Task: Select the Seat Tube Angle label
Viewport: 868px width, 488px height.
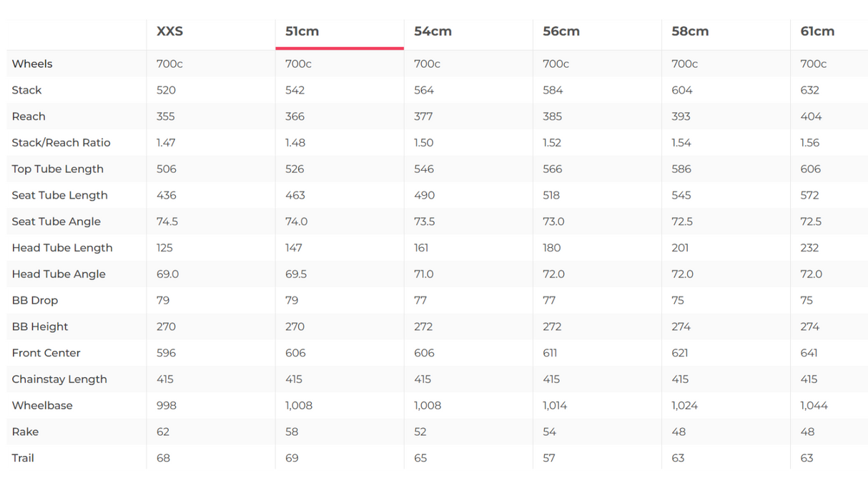Action: (56, 221)
